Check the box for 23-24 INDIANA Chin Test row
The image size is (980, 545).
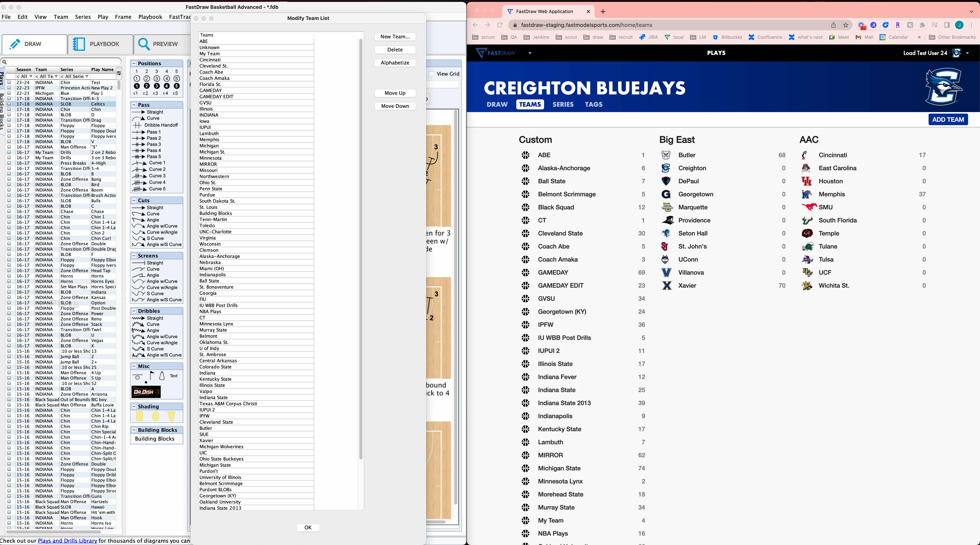click(x=9, y=82)
